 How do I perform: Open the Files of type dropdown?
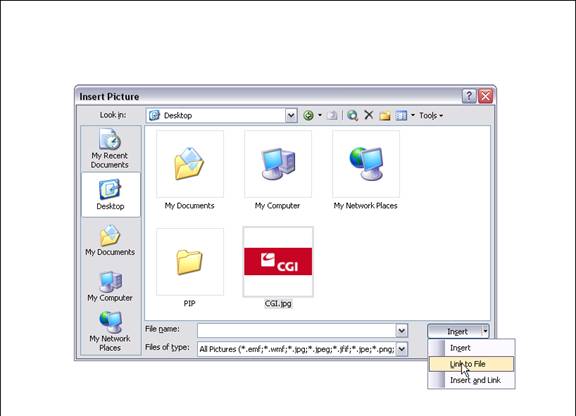(402, 349)
